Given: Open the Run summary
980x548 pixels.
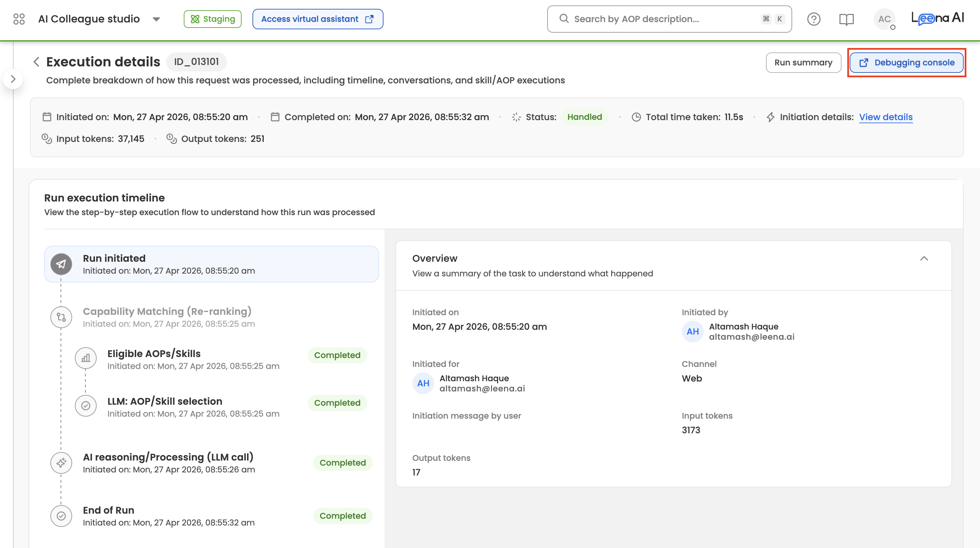Looking at the screenshot, I should [x=803, y=62].
